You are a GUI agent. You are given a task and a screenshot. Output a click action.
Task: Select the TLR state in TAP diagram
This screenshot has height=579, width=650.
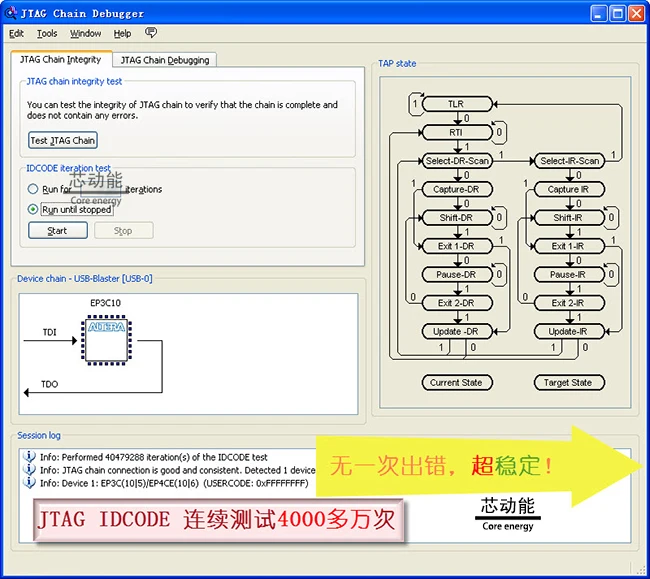[x=457, y=104]
